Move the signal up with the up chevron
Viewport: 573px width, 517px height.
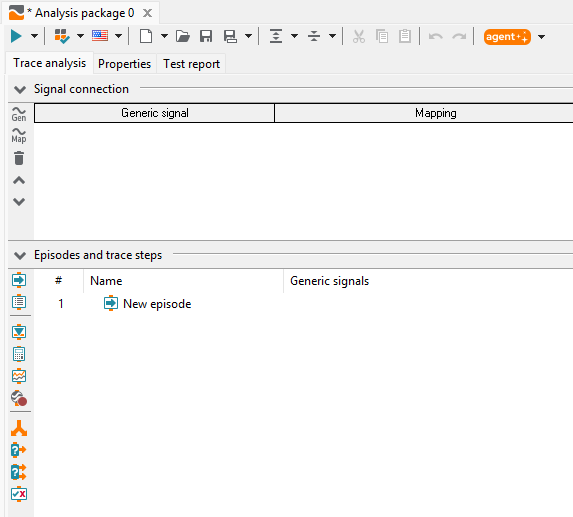tap(19, 180)
